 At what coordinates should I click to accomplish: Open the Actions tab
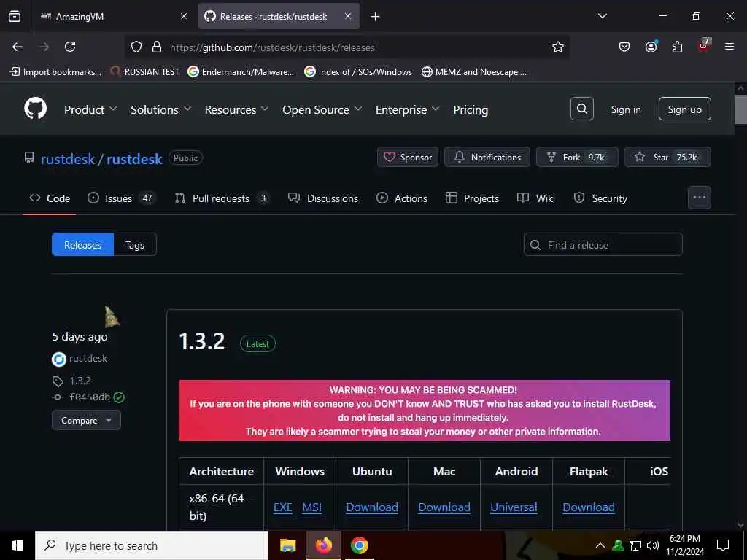(402, 198)
